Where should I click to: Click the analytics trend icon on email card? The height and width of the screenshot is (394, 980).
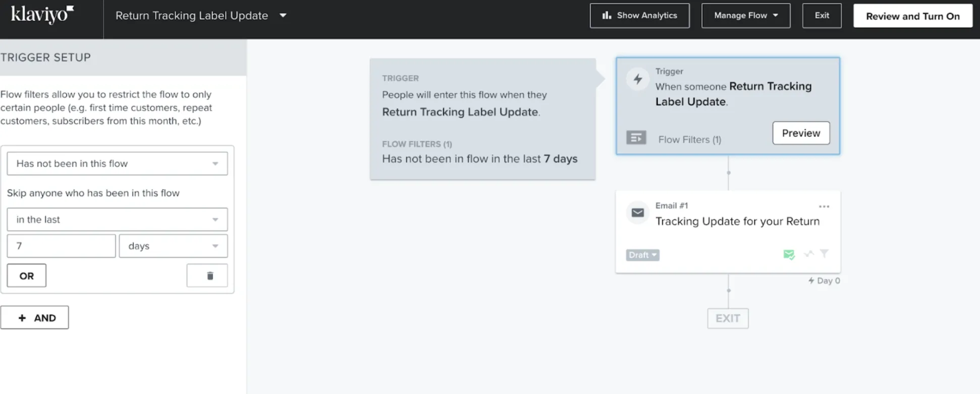809,254
